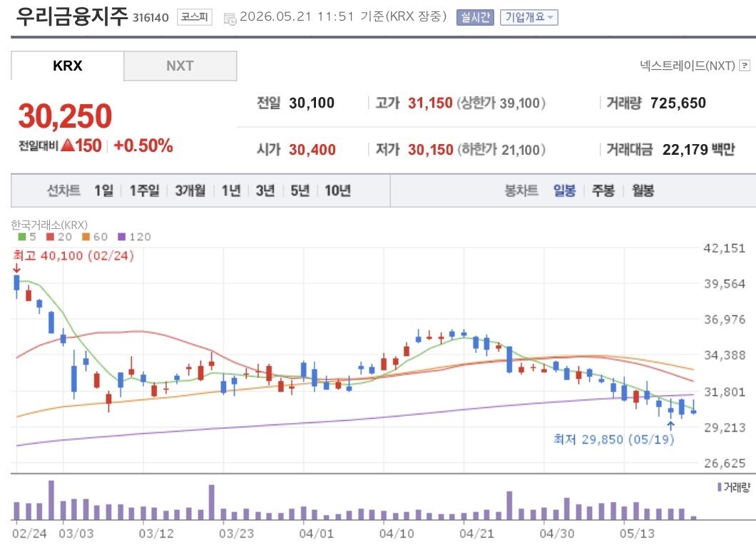Open the 넥스트레이드(NXT) link
This screenshot has width=756, height=555.
click(687, 66)
